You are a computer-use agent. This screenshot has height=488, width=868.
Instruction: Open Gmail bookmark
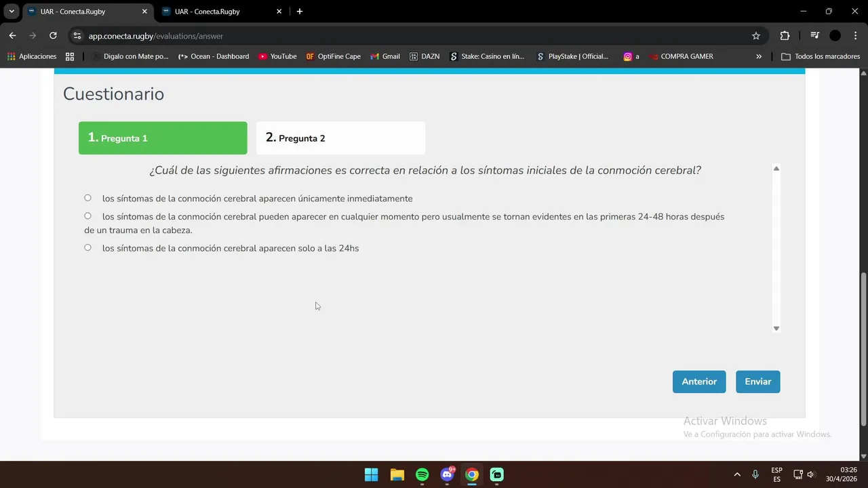coord(385,56)
